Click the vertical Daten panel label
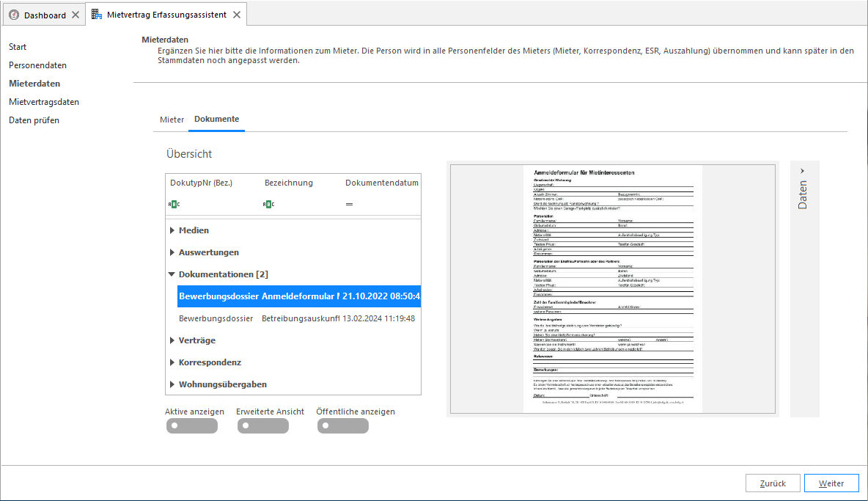The image size is (868, 501). [x=803, y=195]
